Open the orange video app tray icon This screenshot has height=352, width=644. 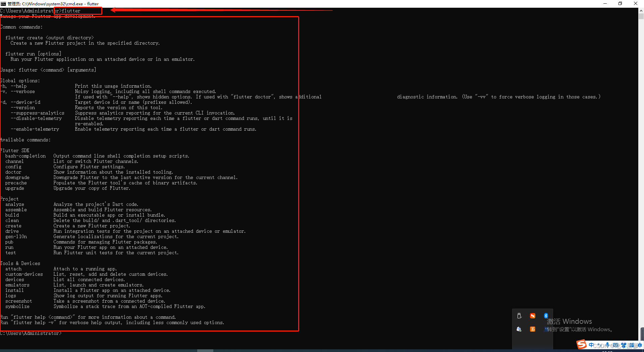[x=533, y=316]
